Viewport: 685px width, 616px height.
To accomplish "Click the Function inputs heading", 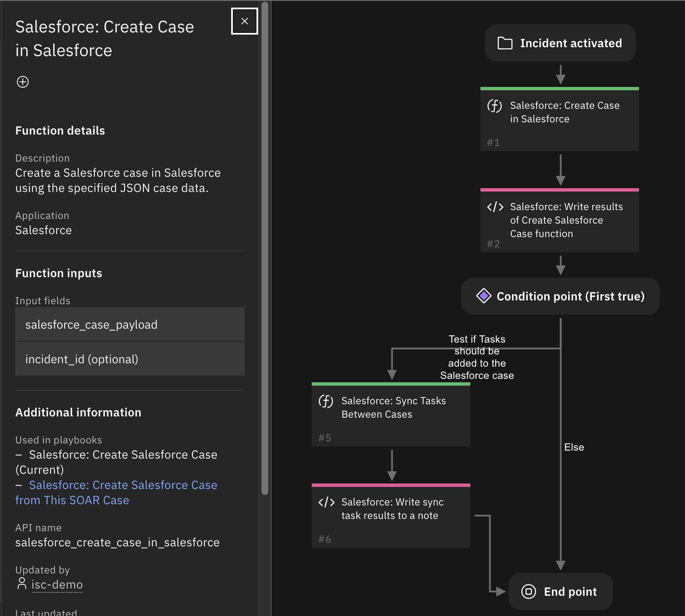I will click(x=59, y=273).
